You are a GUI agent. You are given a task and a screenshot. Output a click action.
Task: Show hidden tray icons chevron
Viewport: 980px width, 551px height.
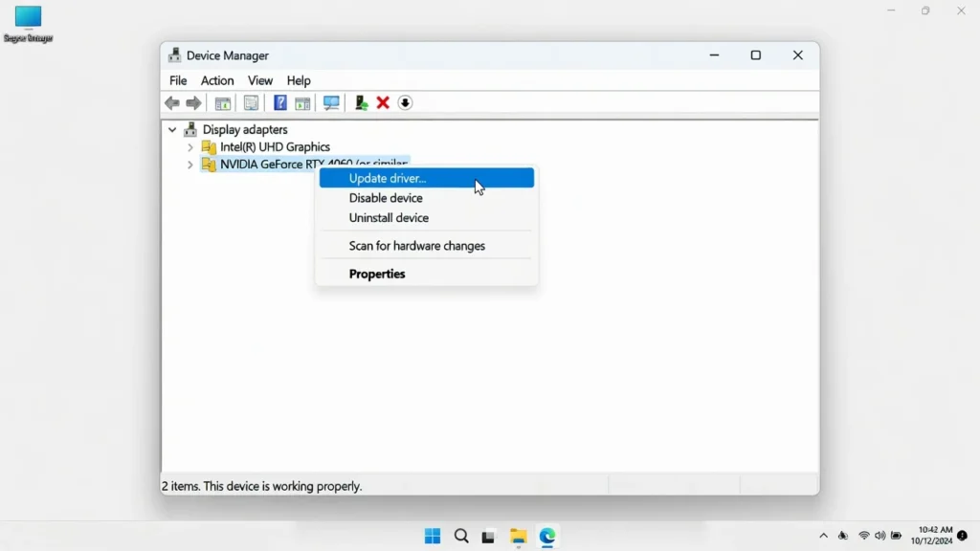point(824,536)
